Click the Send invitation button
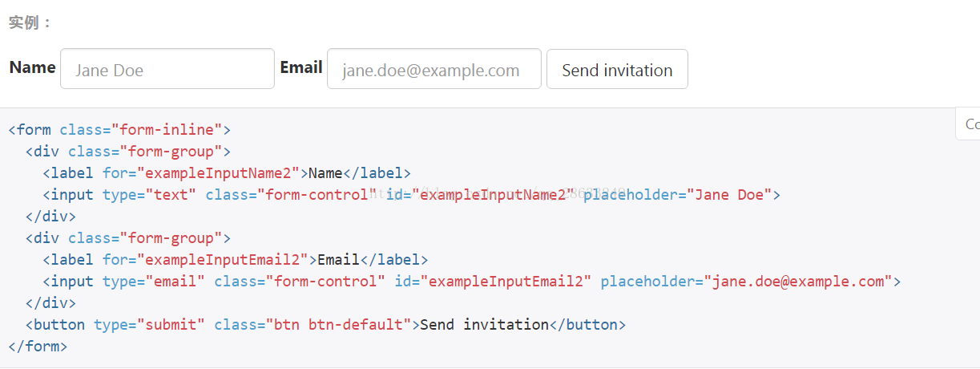The height and width of the screenshot is (369, 980). 617,69
